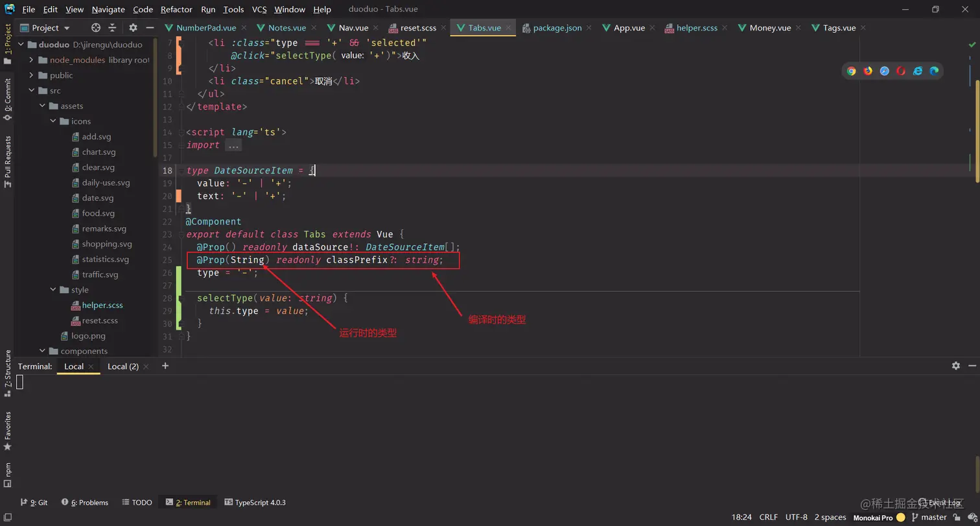Image resolution: width=980 pixels, height=526 pixels.
Task: Open the Favorites sidebar tool window
Action: [x=8, y=431]
